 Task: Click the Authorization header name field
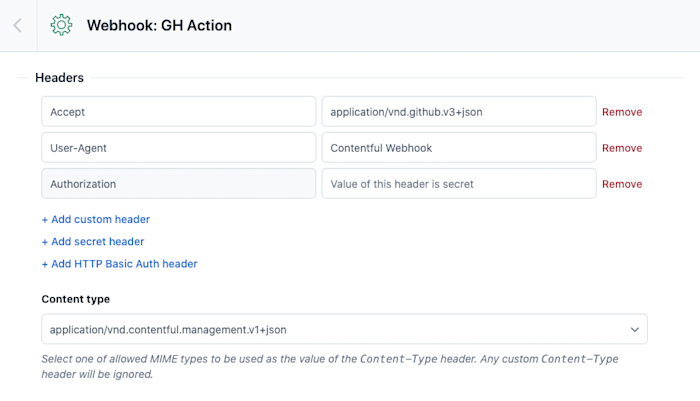coord(179,184)
